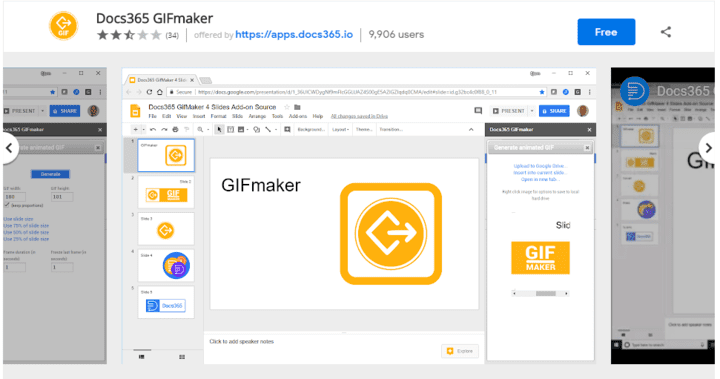Click the zoom magnifier icon
The image size is (720, 379).
point(200,130)
